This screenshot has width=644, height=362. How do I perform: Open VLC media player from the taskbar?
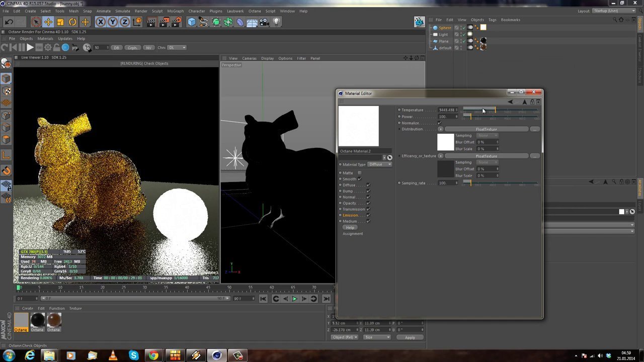(113, 356)
